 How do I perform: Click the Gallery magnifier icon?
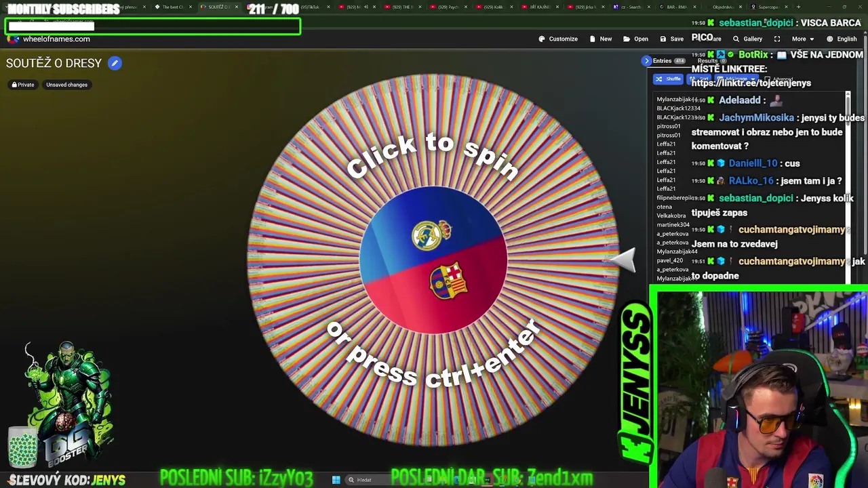(x=736, y=39)
